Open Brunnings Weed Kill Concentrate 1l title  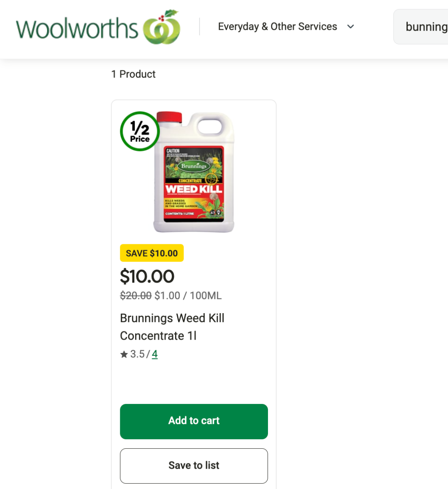[172, 327]
